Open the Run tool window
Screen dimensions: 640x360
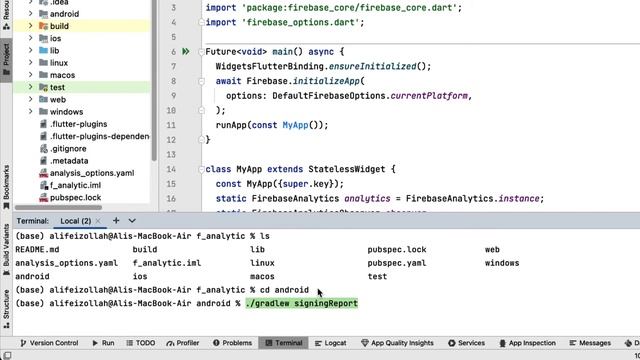103,343
